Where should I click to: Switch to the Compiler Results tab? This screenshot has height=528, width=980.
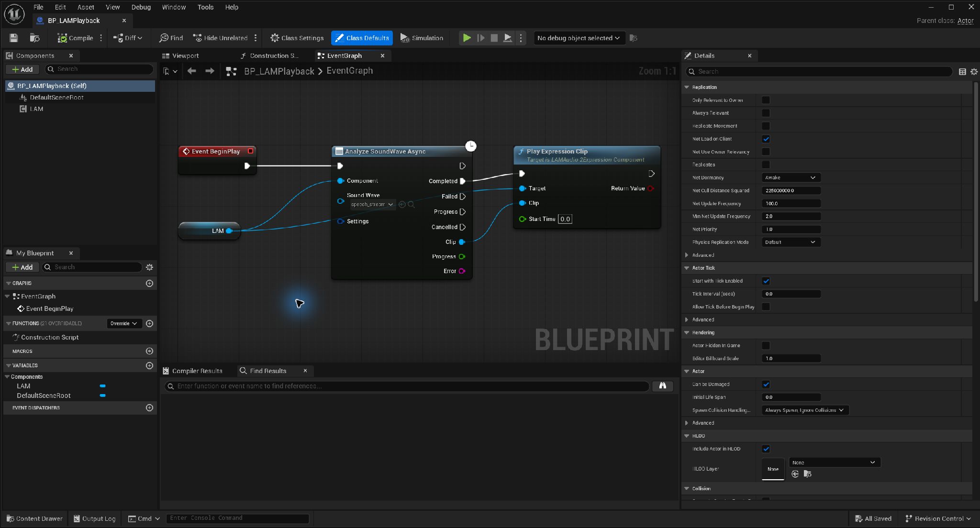click(193, 371)
